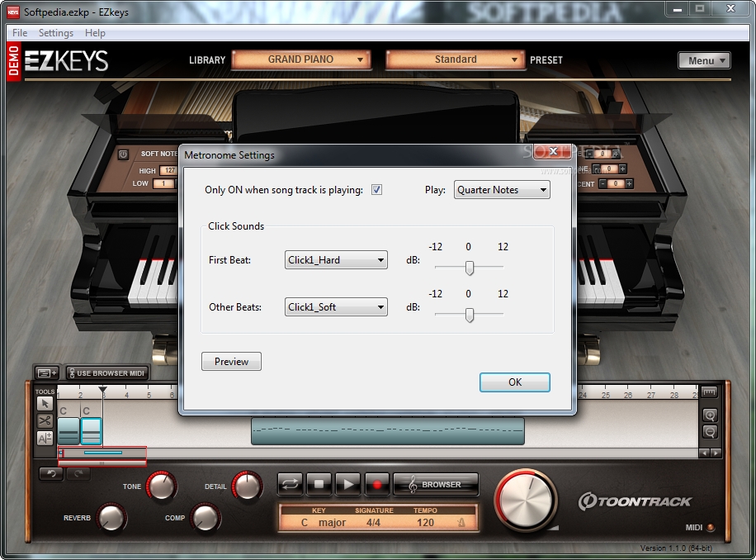Image resolution: width=756 pixels, height=560 pixels.
Task: Open the Help menu
Action: (x=95, y=33)
